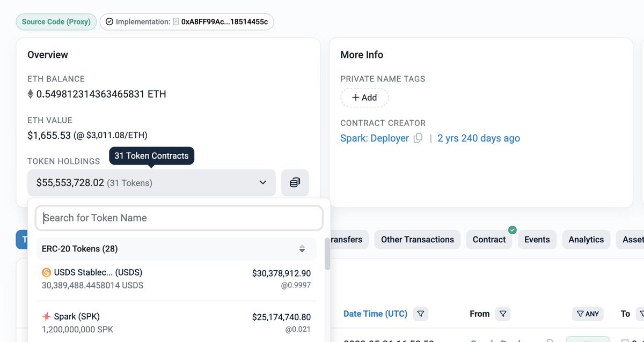Screen dimensions: 644x342
Task: Open the token holdings wallet icon button
Action: 295,183
